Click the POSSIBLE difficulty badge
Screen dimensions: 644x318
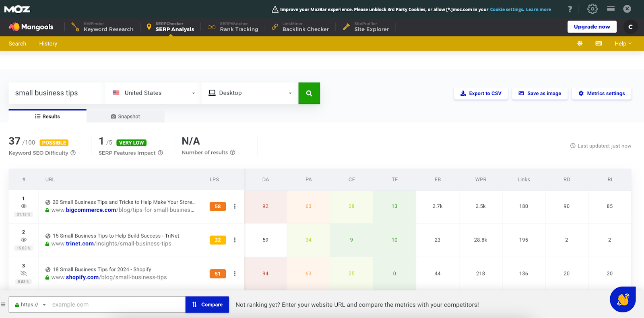pos(54,143)
